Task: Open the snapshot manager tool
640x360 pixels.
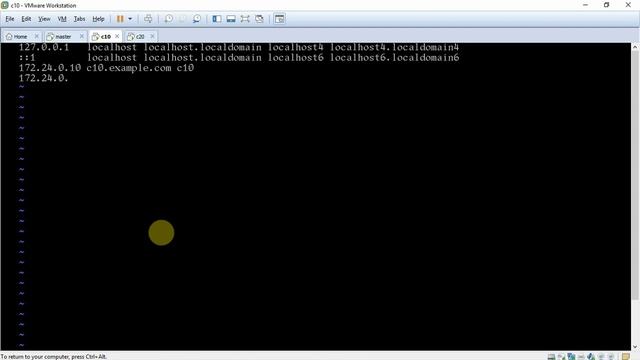Action: tap(197, 19)
